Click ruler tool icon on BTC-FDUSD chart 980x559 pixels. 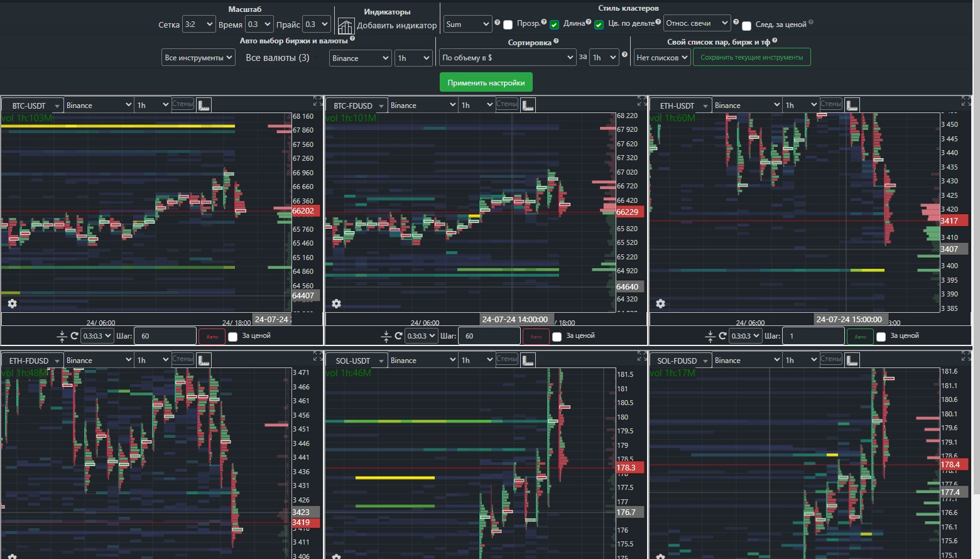[x=528, y=105]
